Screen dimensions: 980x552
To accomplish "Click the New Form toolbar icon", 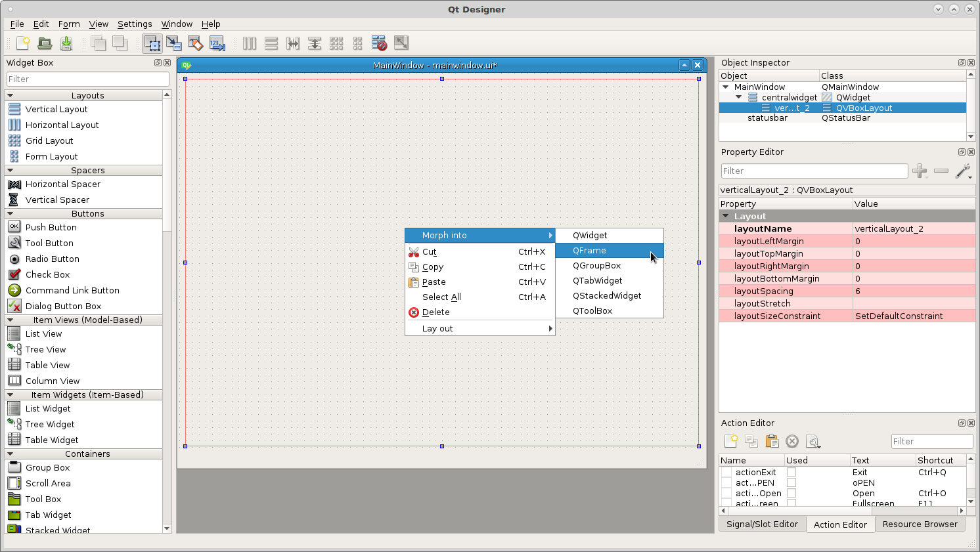I will point(23,43).
